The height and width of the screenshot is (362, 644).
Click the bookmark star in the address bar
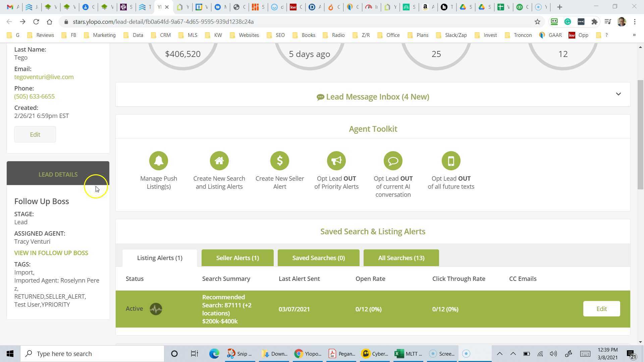point(537,21)
